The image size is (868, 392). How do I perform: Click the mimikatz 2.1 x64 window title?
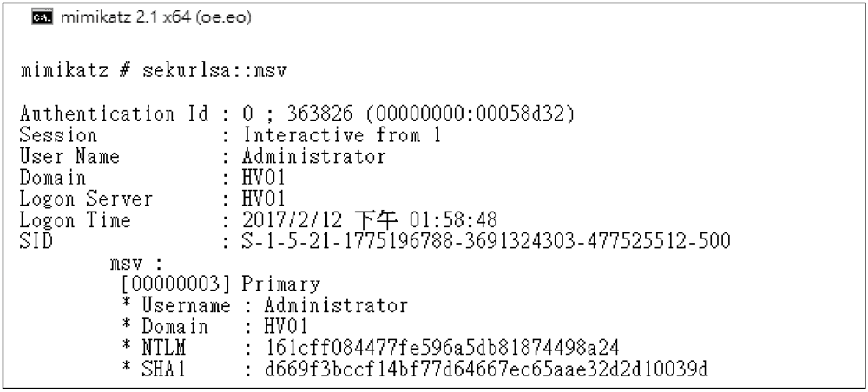(156, 17)
